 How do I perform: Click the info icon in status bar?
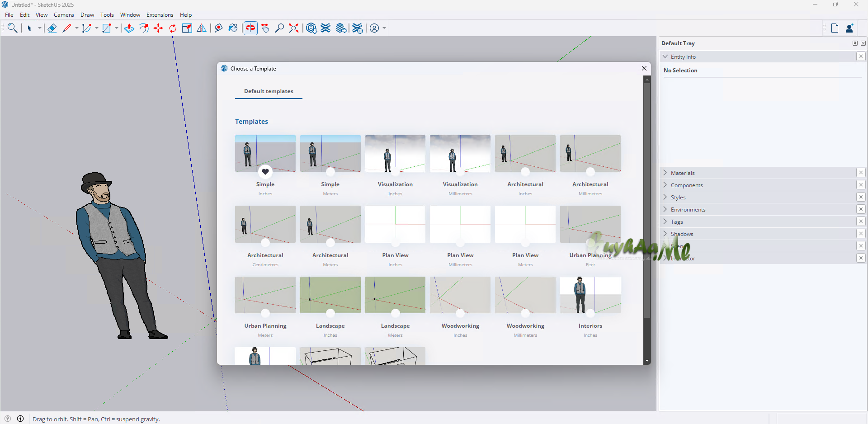click(20, 419)
